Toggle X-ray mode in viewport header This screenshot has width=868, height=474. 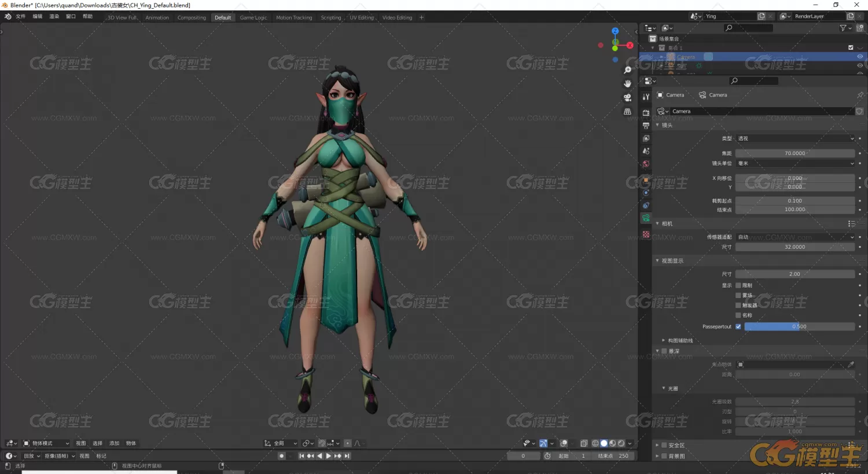point(584,443)
